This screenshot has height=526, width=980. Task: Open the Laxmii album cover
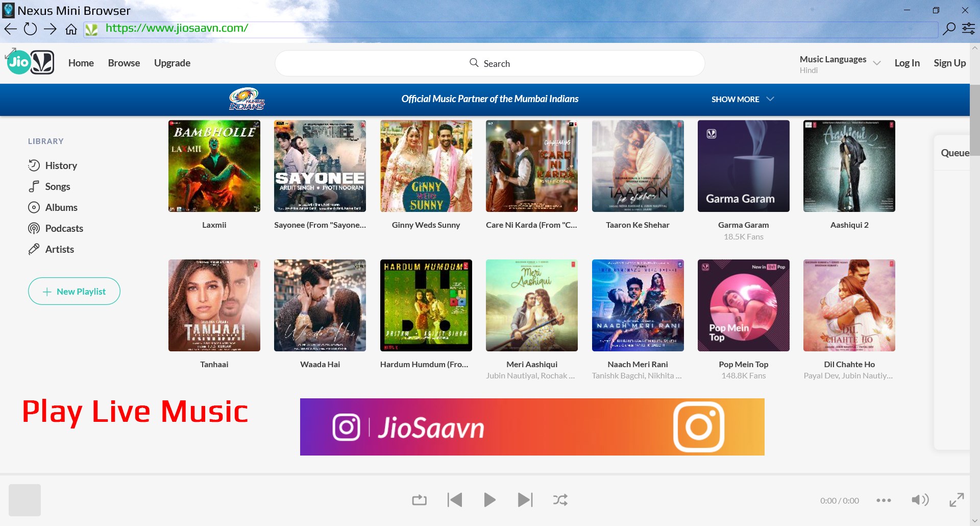(214, 166)
